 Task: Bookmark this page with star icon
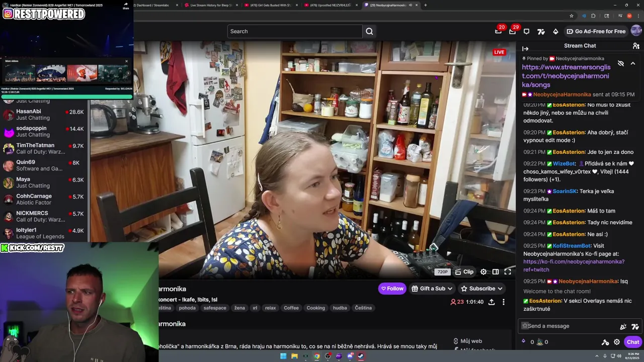click(572, 16)
